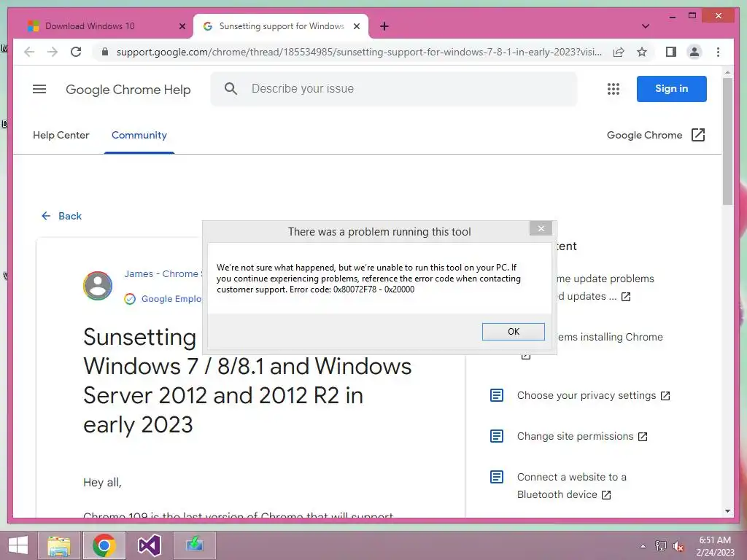Open a new tab with plus
The width and height of the screenshot is (747, 560).
pyautogui.click(x=384, y=26)
